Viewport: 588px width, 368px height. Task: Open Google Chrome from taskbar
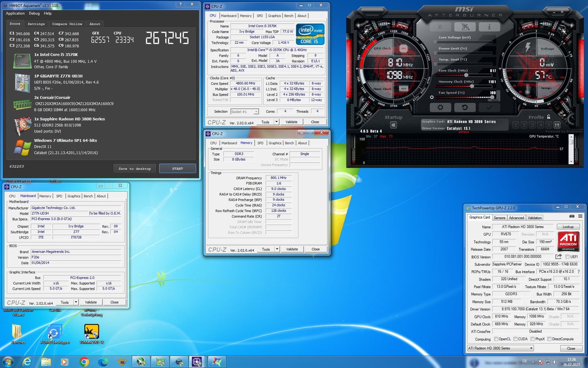click(x=84, y=362)
